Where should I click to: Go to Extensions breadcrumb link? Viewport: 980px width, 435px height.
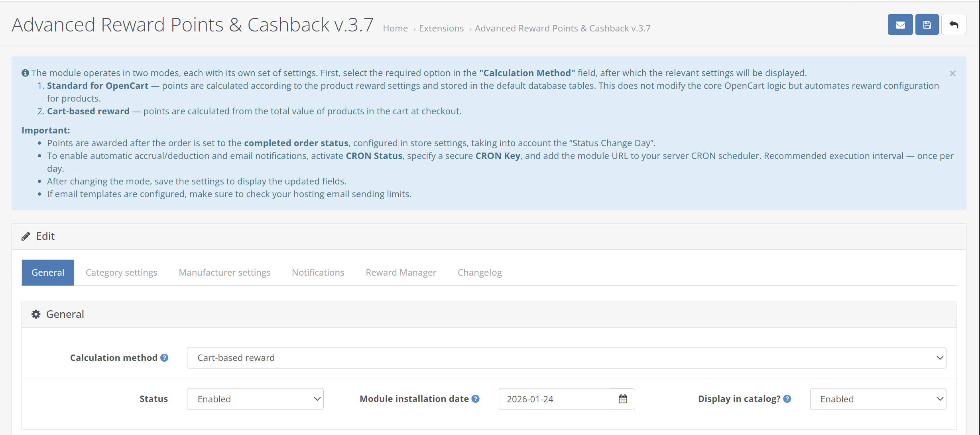(x=441, y=28)
